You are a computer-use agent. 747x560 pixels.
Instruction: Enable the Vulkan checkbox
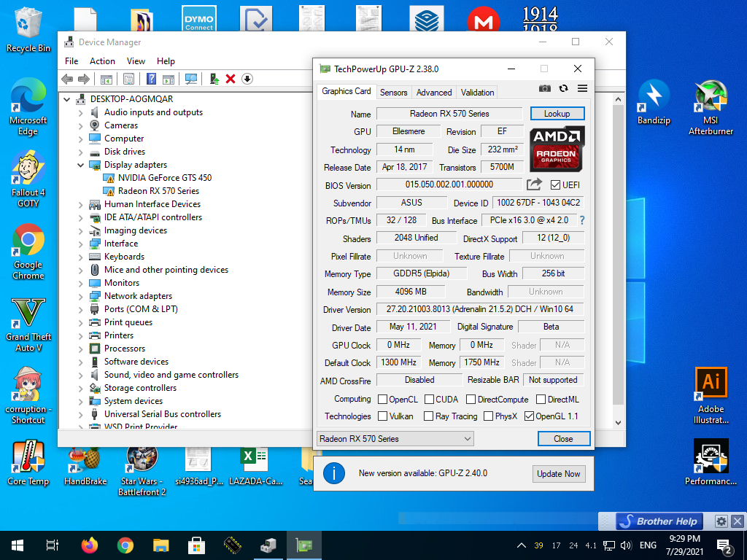pos(382,416)
